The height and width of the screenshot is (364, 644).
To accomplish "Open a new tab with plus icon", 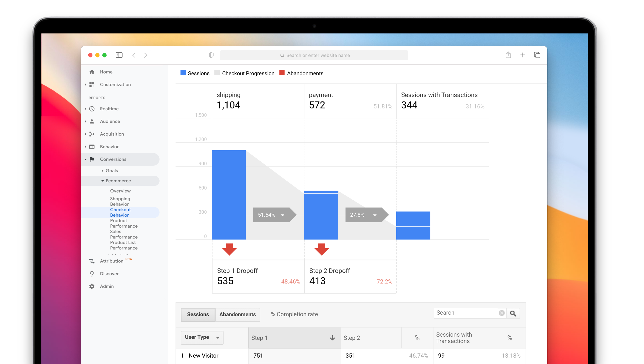I will [x=523, y=55].
